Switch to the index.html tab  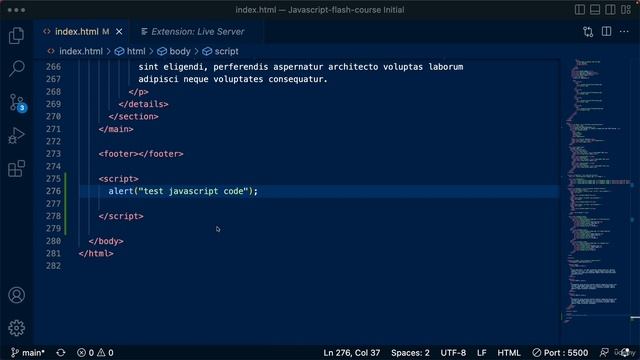coord(76,32)
